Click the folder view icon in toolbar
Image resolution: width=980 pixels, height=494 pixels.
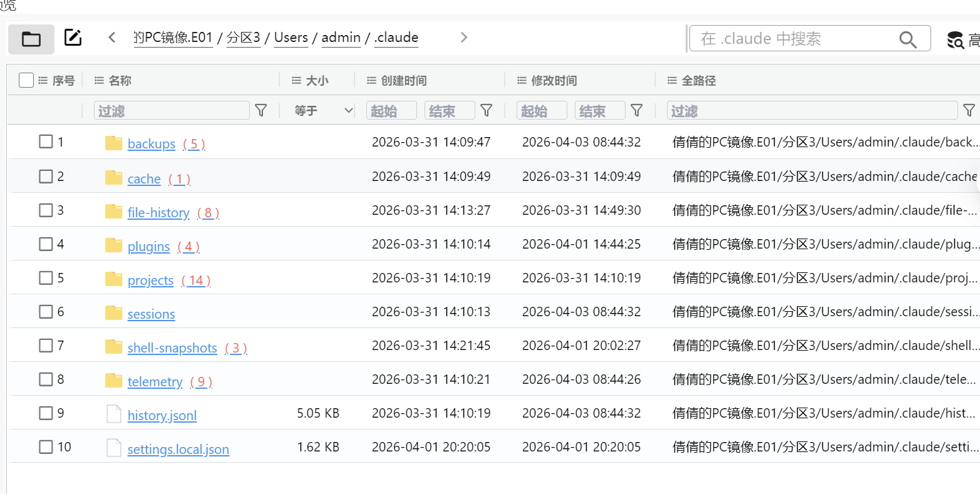tap(31, 39)
